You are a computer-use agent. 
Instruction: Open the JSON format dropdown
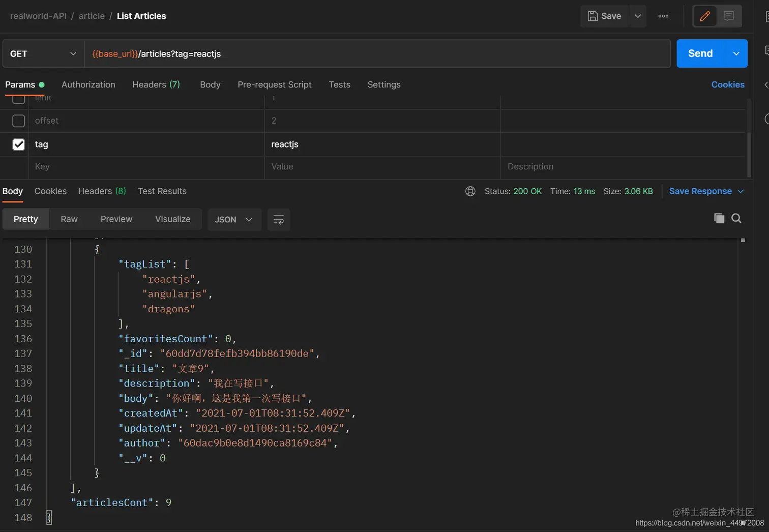234,220
